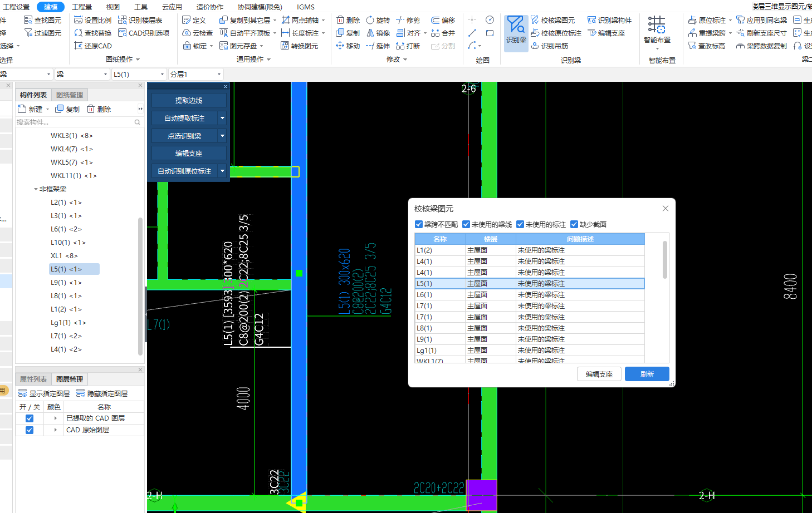Viewport: 812px width, 513px height.
Task: Select the 合并 merge tool
Action: 443,33
